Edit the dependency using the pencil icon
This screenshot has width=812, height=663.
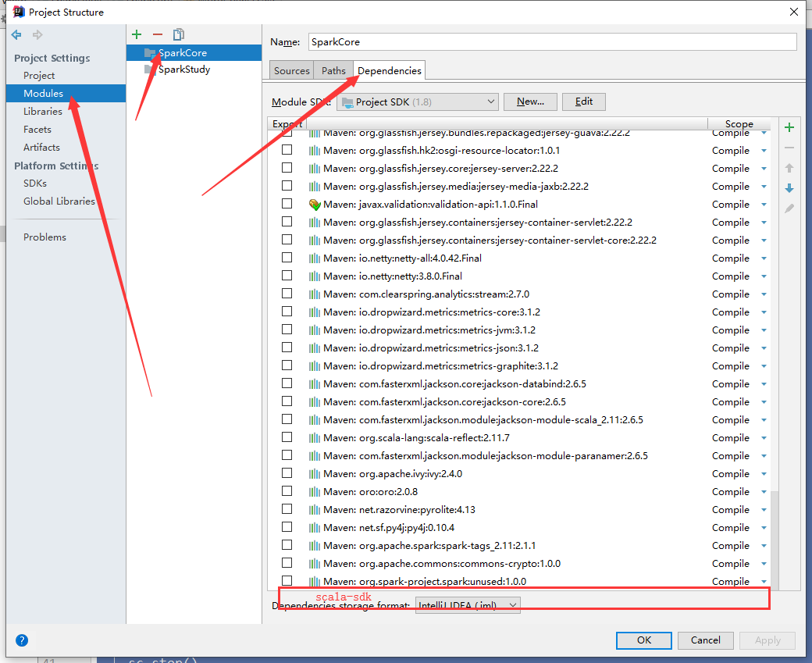pos(789,209)
